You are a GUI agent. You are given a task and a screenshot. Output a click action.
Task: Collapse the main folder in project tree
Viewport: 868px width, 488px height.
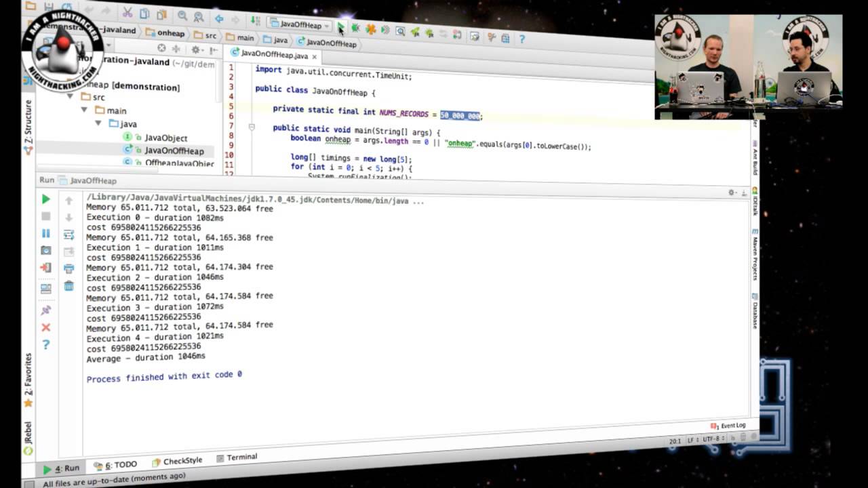click(84, 110)
